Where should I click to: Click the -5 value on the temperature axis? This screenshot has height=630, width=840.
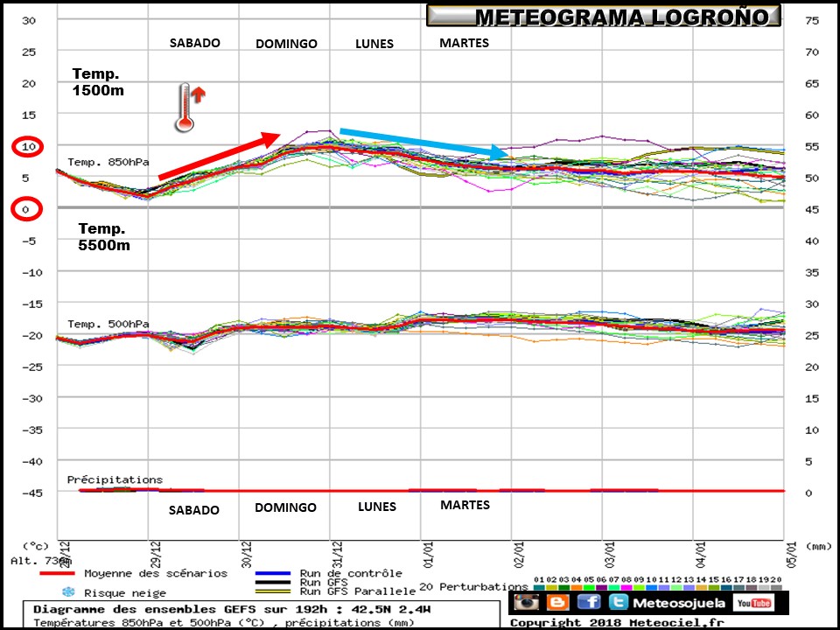pos(28,241)
